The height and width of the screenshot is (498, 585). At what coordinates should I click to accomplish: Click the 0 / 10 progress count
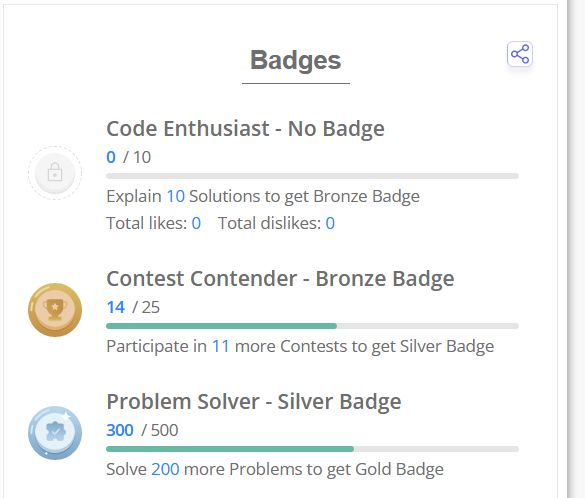(x=129, y=157)
